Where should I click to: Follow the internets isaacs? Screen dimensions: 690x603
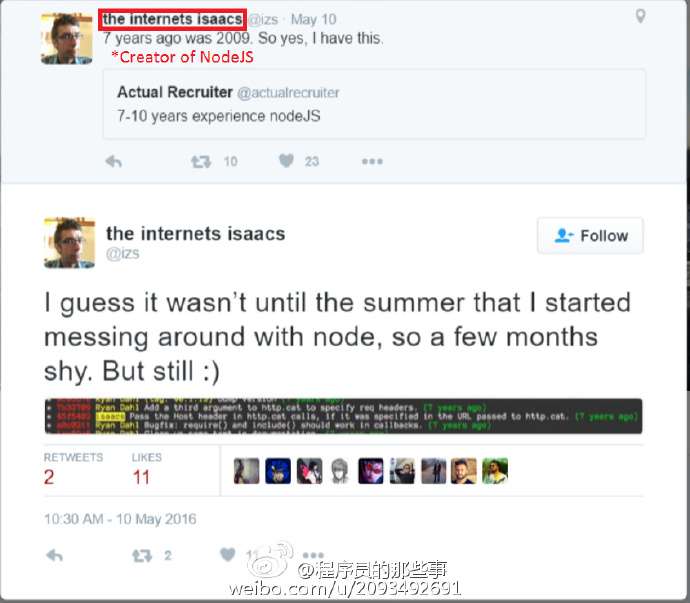[590, 235]
